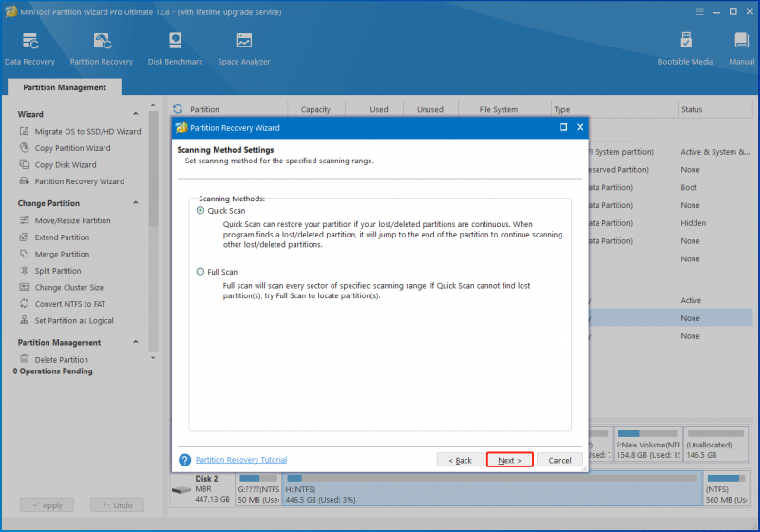Select the Quick Scan radio button

[x=200, y=210]
